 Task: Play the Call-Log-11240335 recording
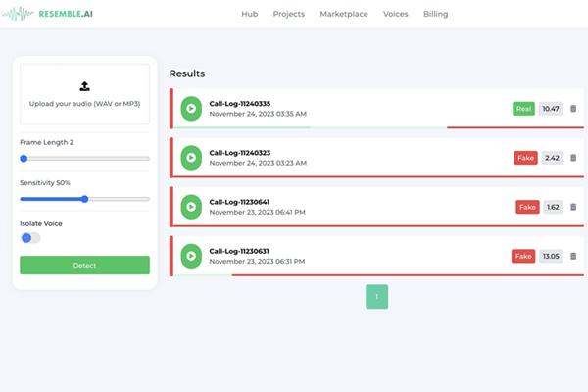point(191,109)
